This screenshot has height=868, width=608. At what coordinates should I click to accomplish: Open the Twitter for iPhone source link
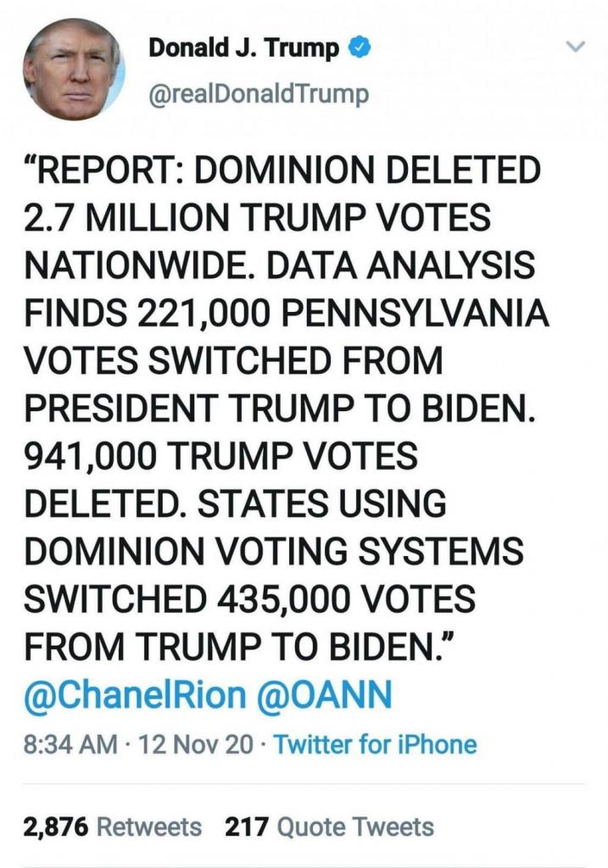[x=376, y=745]
